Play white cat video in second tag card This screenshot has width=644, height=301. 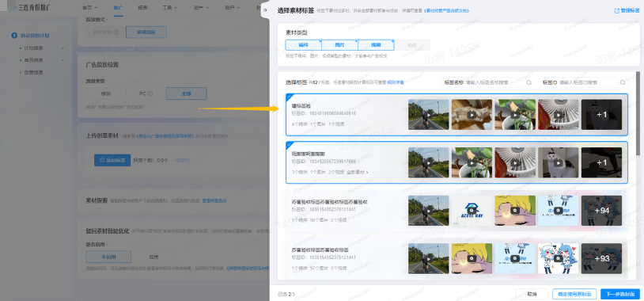(559, 163)
